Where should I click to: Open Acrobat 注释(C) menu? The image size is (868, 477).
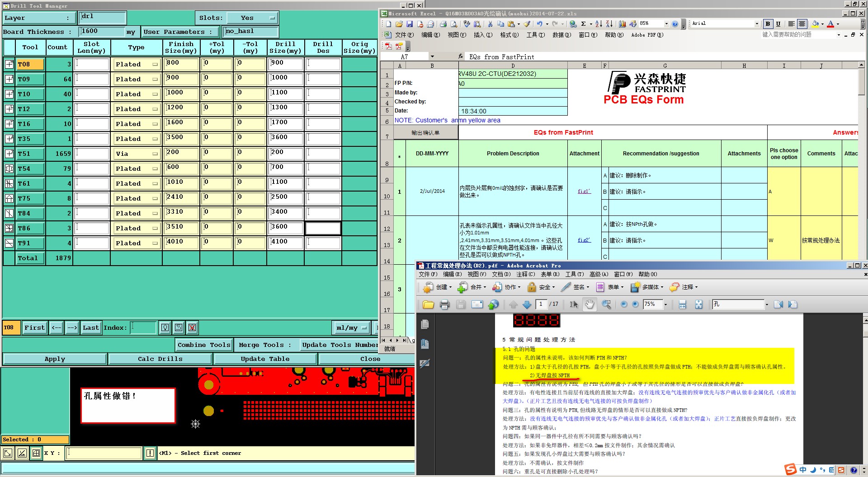pos(525,274)
